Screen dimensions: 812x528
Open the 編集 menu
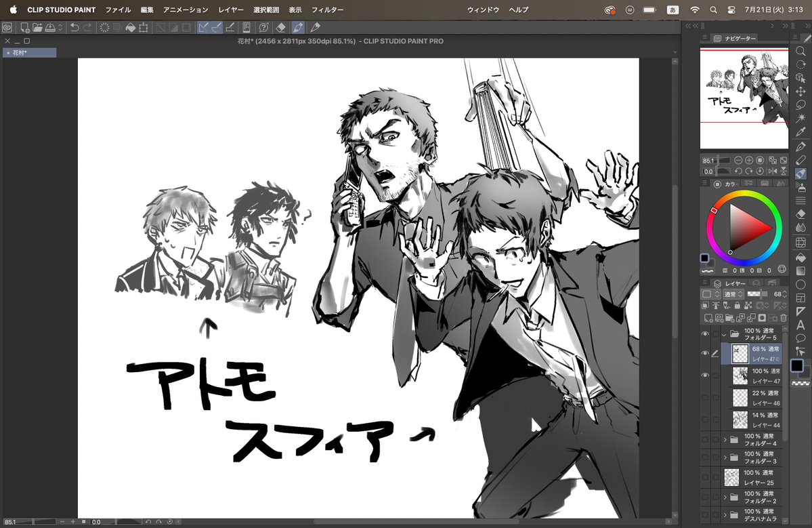(x=147, y=10)
